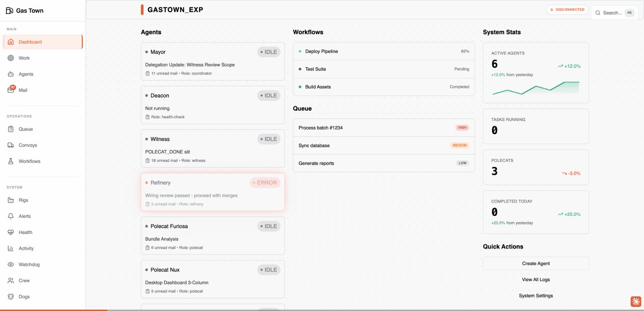Open the Dashboard home icon
This screenshot has height=311, width=644.
11,42
